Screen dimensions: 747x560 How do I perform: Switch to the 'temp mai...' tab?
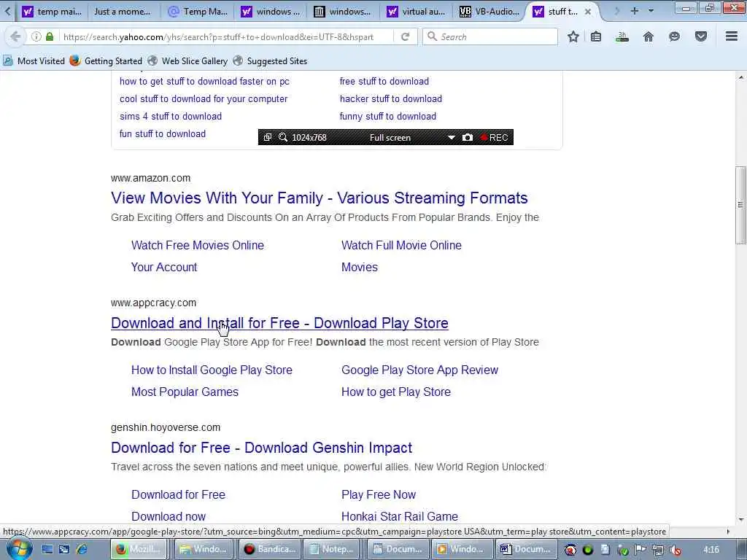(53, 12)
